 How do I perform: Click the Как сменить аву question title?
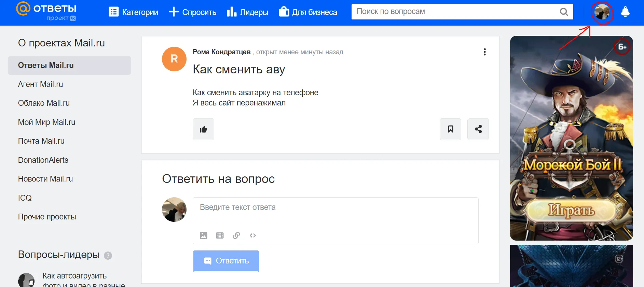pyautogui.click(x=239, y=69)
